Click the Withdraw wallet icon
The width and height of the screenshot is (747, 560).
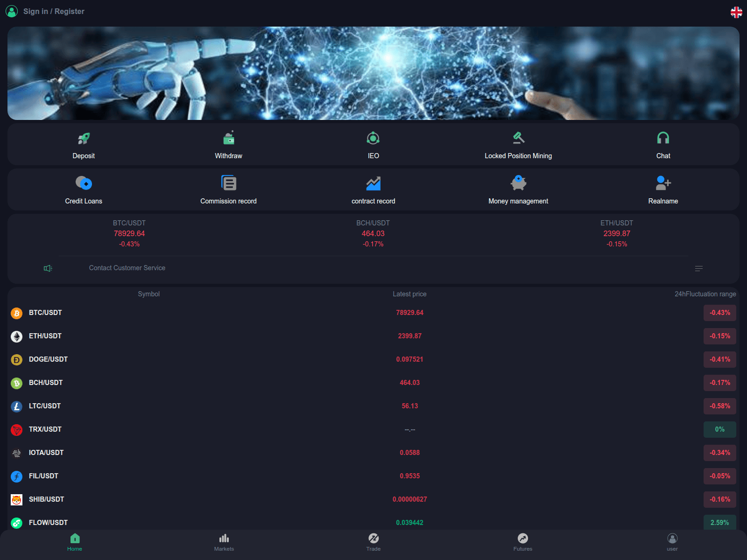click(x=228, y=139)
